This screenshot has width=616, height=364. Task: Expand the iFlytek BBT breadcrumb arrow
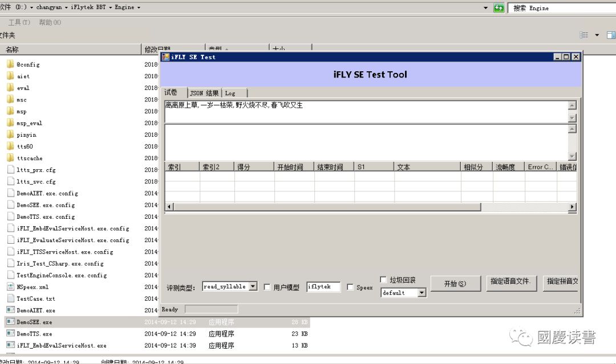[110, 7]
